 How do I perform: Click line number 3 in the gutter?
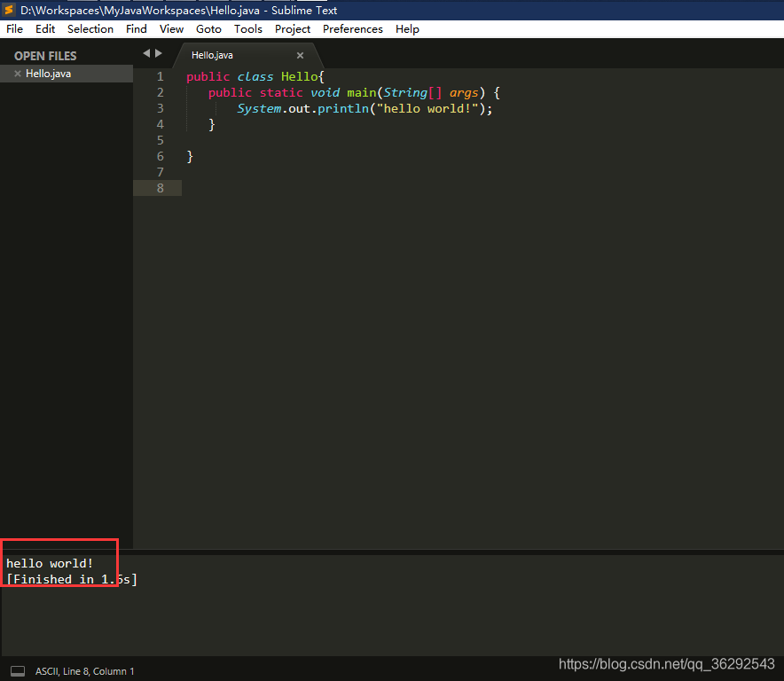coord(160,108)
